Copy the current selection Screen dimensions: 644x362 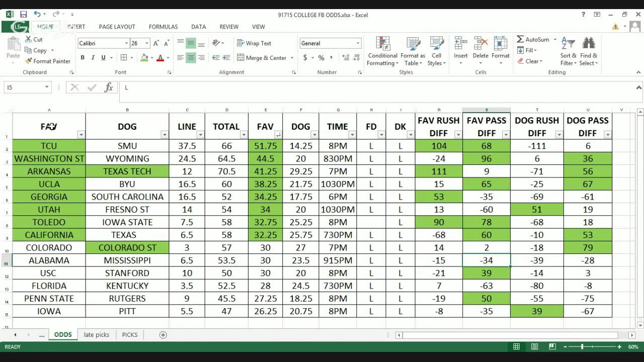click(x=36, y=50)
